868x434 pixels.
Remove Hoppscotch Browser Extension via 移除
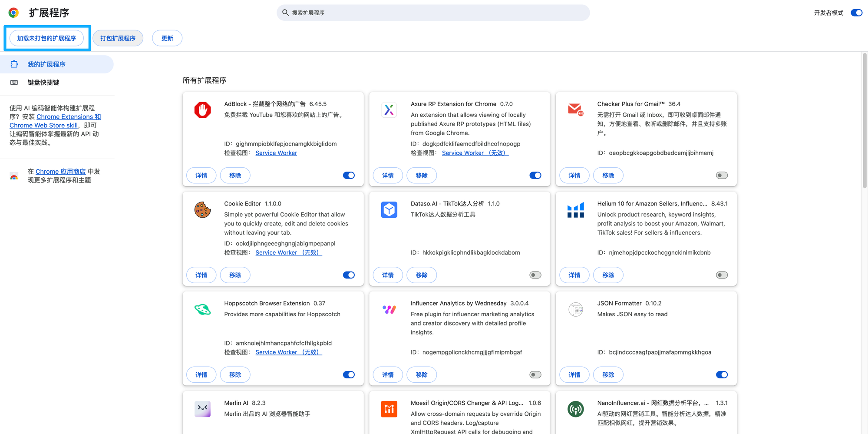tap(235, 374)
